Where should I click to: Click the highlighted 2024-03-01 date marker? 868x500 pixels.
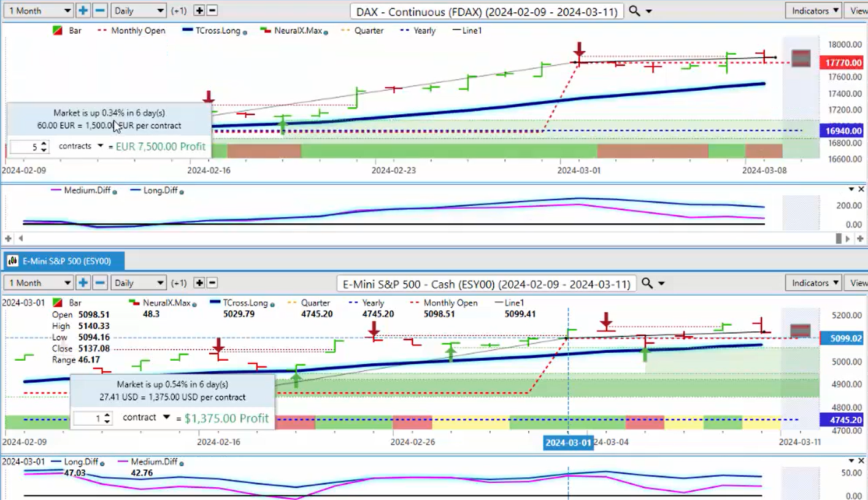pos(569,442)
